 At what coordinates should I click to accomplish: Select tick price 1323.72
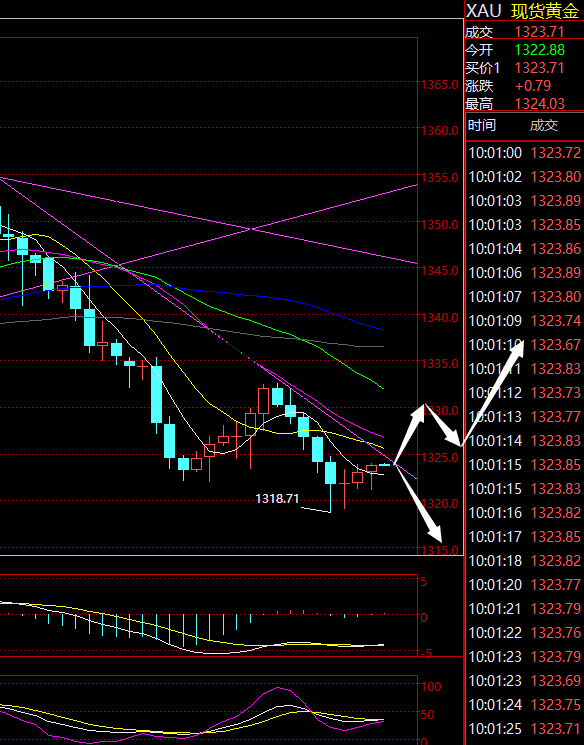(x=556, y=153)
